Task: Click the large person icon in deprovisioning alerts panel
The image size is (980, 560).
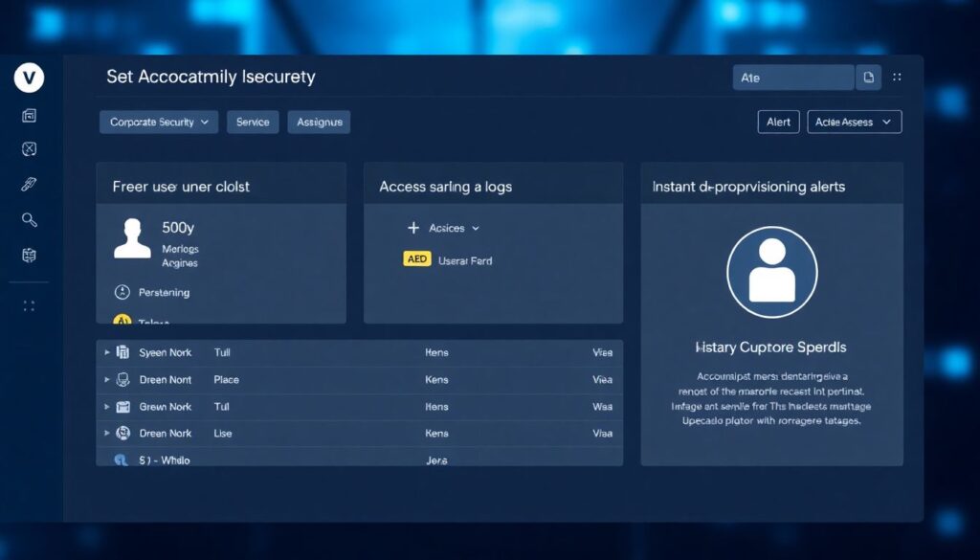Action: [772, 271]
